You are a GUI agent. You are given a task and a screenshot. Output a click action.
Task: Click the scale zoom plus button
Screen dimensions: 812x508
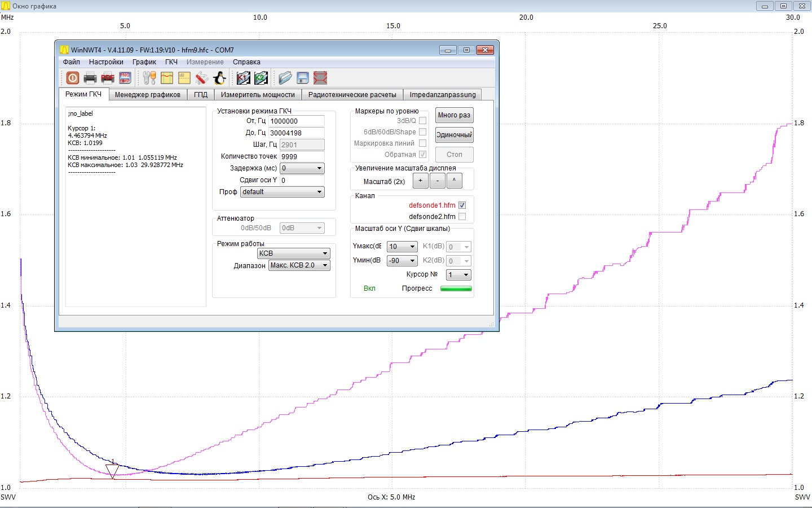click(420, 181)
